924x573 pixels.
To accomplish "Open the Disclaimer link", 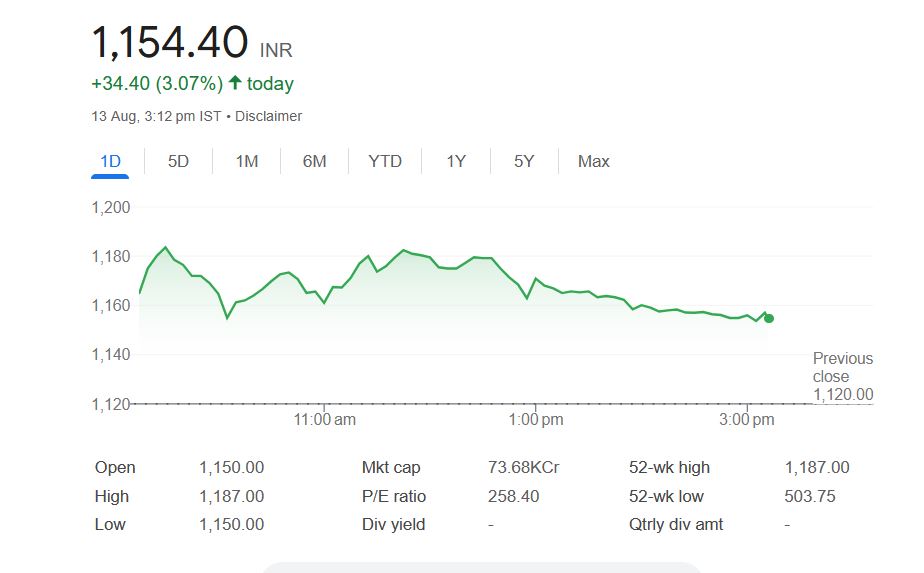I will (268, 116).
